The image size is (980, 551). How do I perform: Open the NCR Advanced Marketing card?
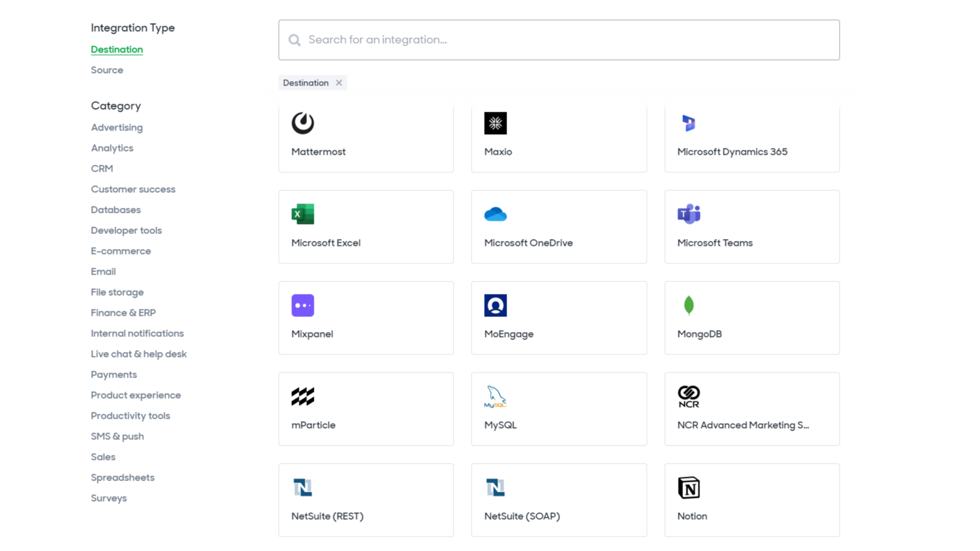pos(752,409)
